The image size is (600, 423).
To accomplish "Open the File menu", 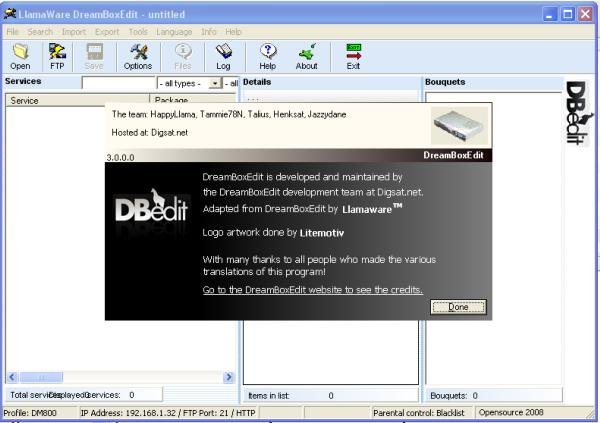I will coord(13,32).
